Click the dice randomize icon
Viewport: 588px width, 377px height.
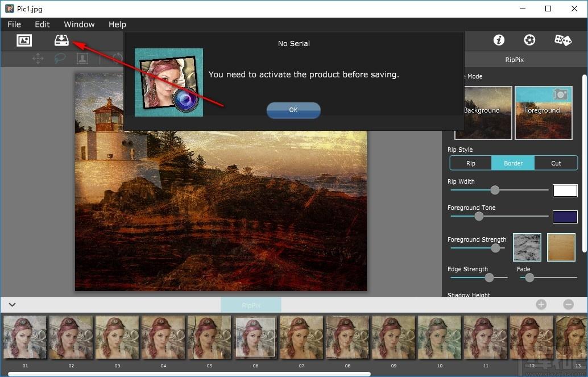pos(562,40)
